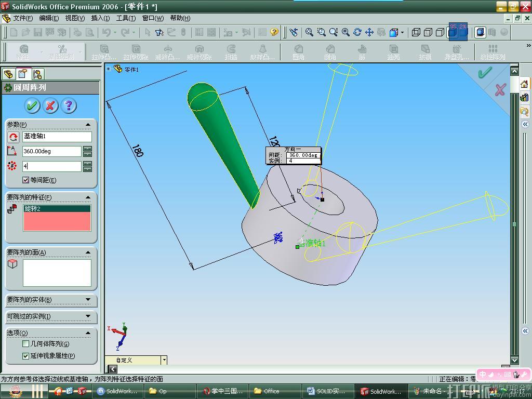532x399 pixels.
Task: Toggle the 等间距 equal spacing checkbox
Action: tap(26, 180)
